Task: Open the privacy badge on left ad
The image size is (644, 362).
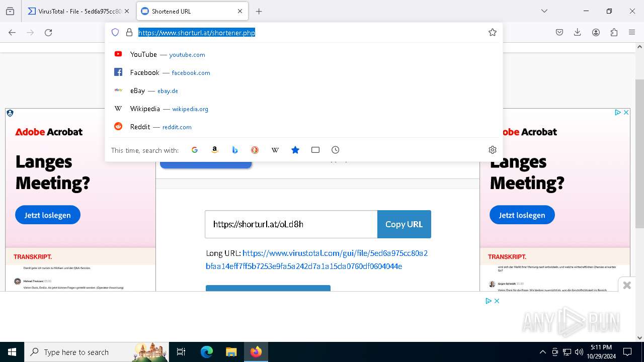Action: click(x=10, y=113)
